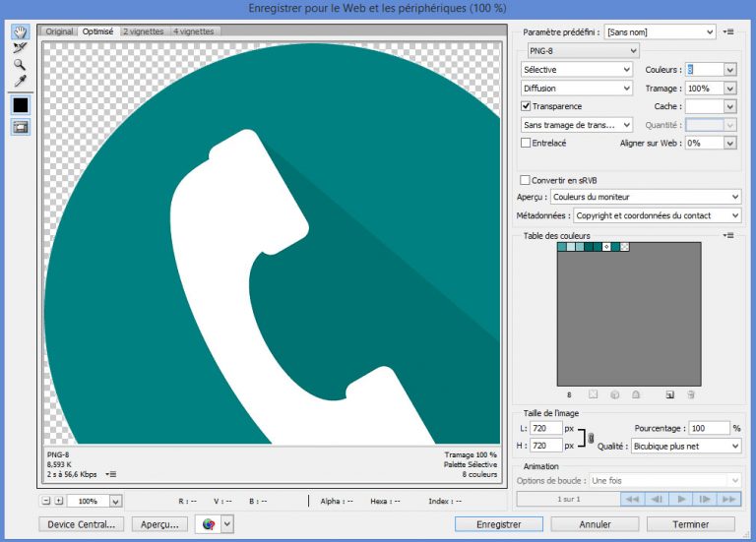Click the width L field showing 720
Screen dimensions: 756x542
tap(545, 428)
